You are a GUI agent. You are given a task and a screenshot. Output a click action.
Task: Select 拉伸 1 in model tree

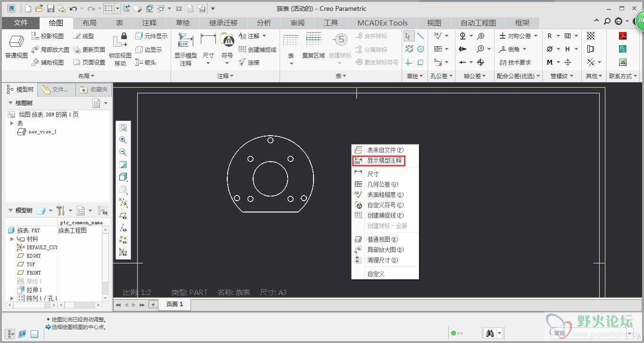click(x=29, y=290)
